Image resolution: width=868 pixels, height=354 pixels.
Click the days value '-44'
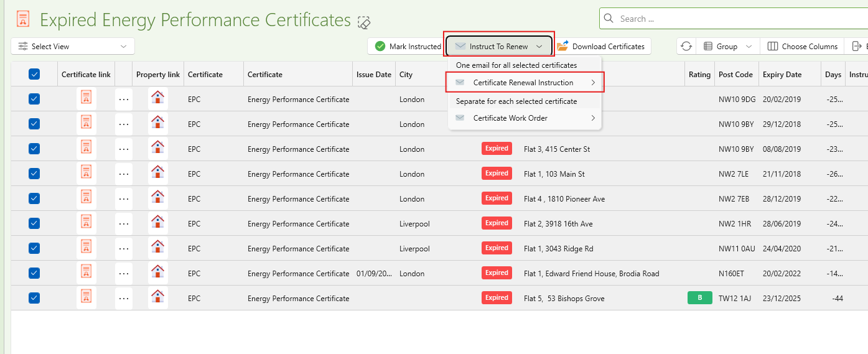point(838,298)
